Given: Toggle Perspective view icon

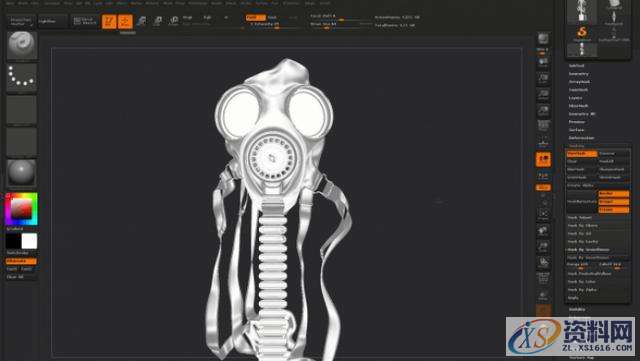Looking at the screenshot, I should [543, 126].
